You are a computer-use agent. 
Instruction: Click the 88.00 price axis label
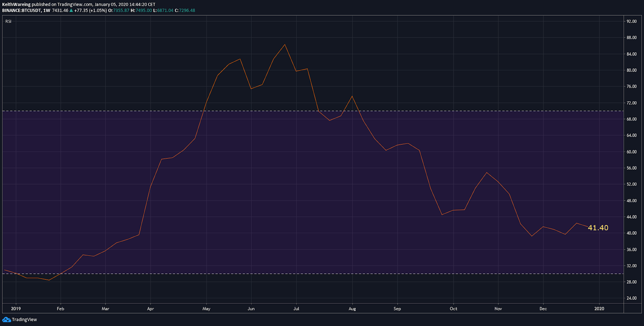click(632, 38)
